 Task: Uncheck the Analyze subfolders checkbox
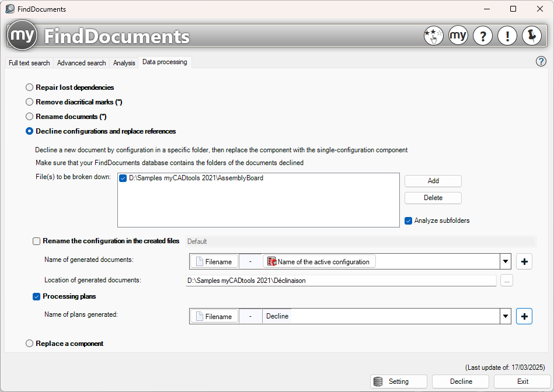(x=409, y=220)
